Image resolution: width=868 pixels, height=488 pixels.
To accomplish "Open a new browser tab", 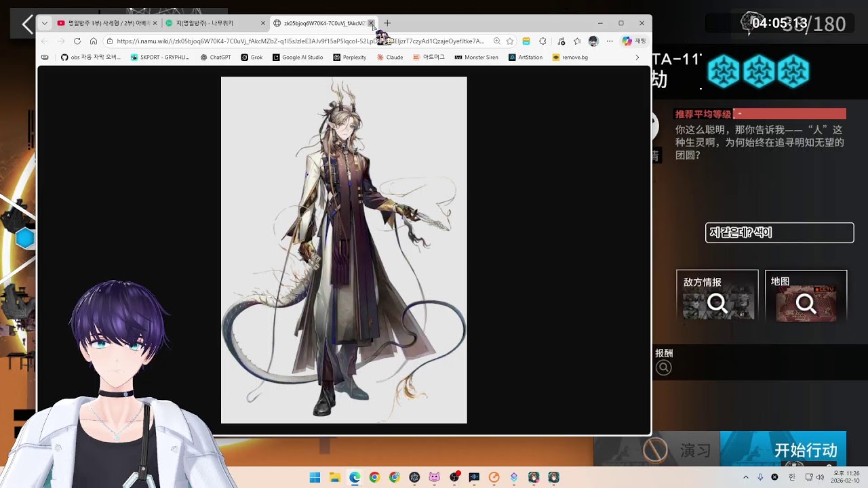I will [x=387, y=23].
